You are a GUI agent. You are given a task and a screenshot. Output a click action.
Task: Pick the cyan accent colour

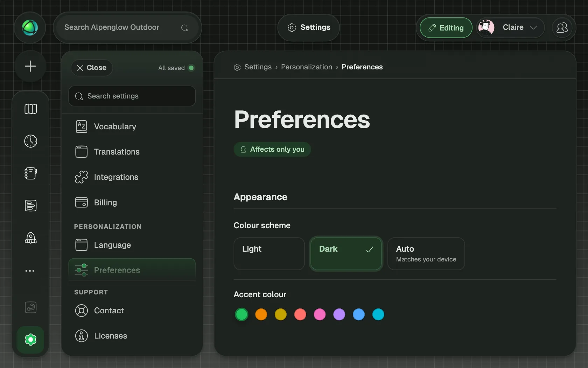(x=378, y=314)
